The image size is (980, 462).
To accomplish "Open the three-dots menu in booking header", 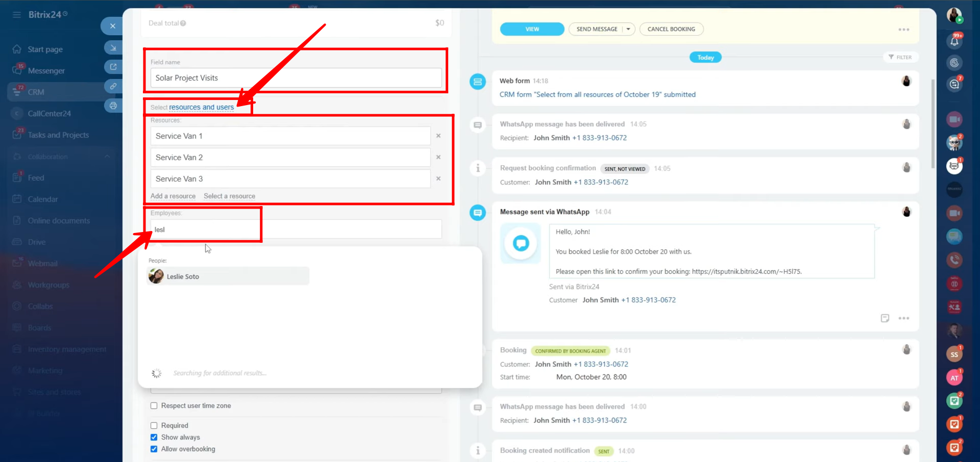I will pyautogui.click(x=903, y=30).
